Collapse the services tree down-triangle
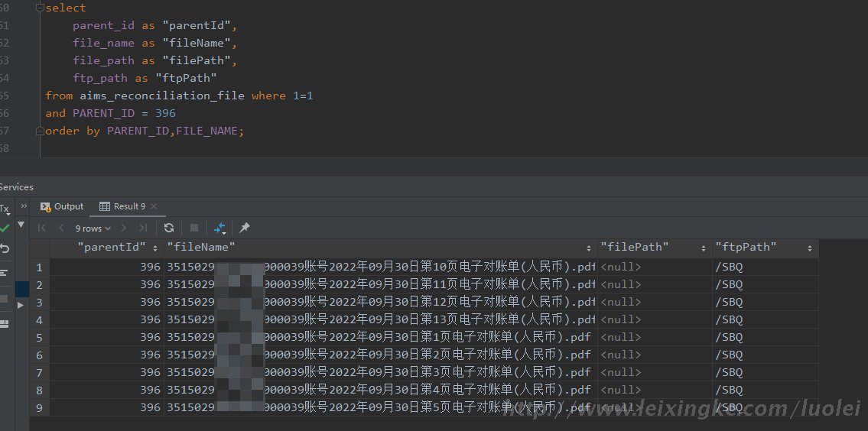The height and width of the screenshot is (431, 868). (x=21, y=225)
